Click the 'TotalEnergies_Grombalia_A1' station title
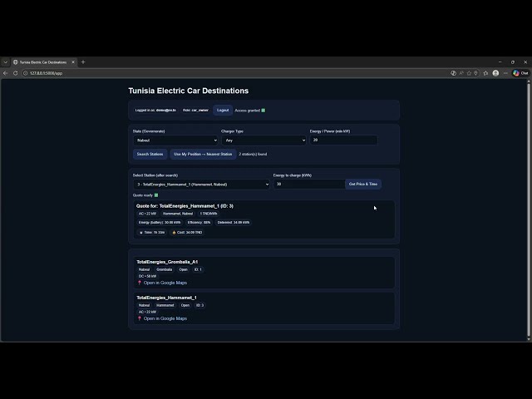The image size is (532, 399). point(167,262)
